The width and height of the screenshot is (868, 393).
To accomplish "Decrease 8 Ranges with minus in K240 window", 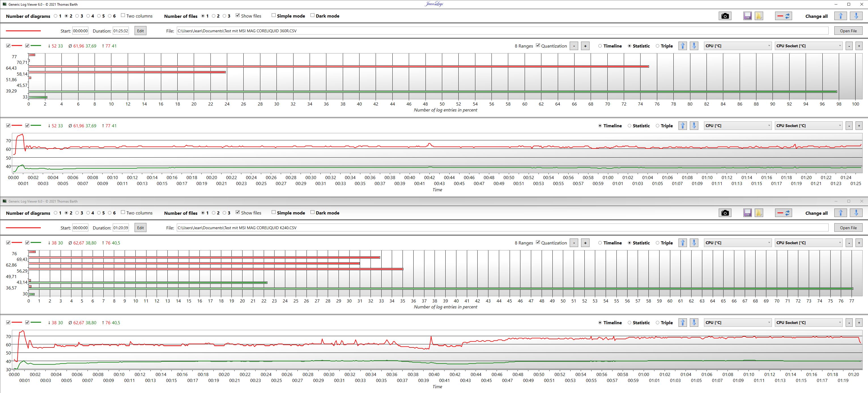I will (574, 242).
